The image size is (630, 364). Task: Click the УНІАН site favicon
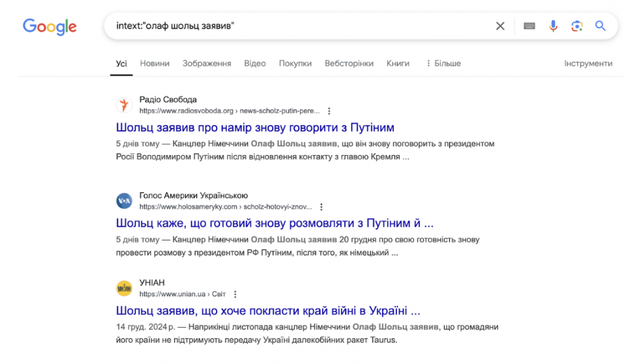click(x=124, y=288)
